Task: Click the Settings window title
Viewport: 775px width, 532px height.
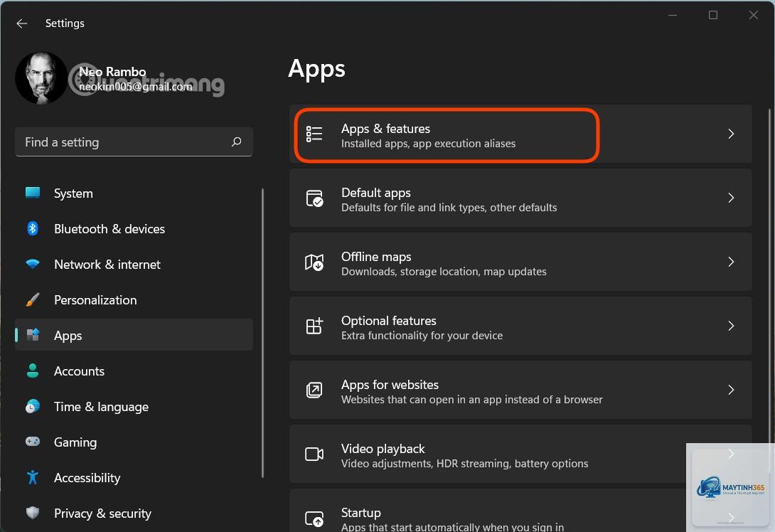Action: (x=65, y=23)
